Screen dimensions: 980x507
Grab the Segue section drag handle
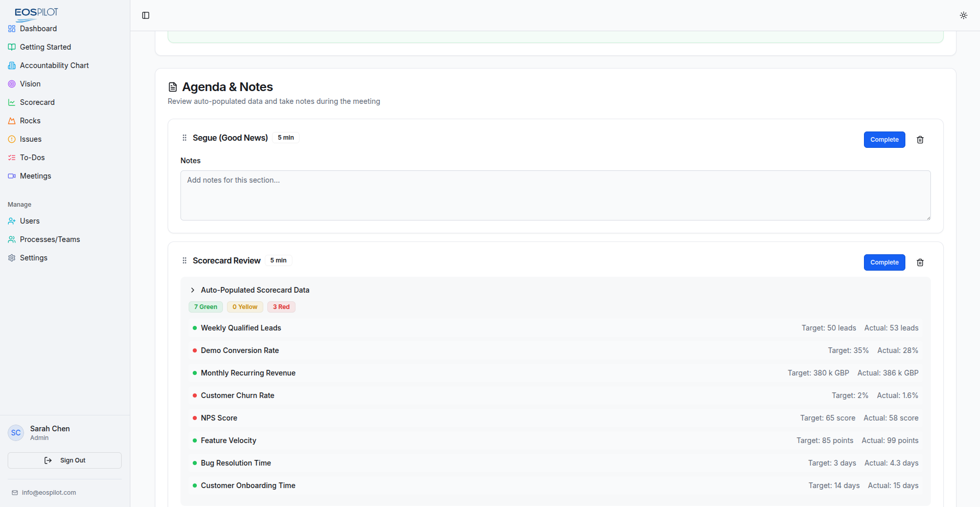pyautogui.click(x=185, y=138)
